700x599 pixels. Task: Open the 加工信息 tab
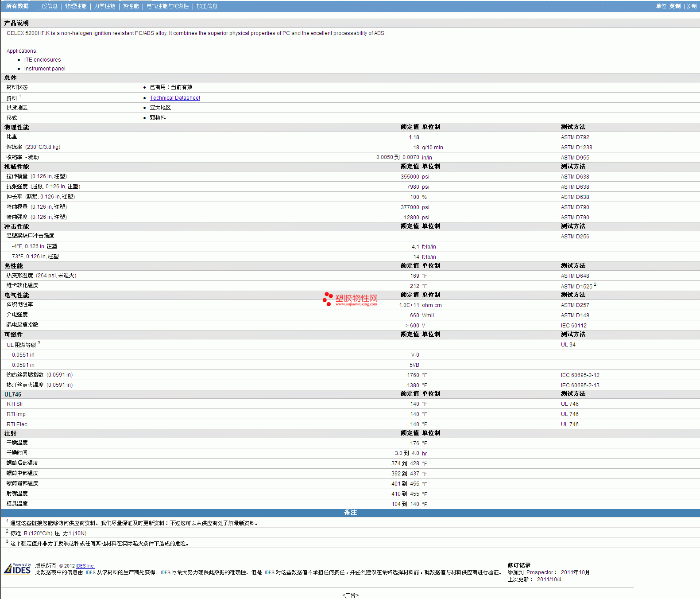(x=207, y=6)
